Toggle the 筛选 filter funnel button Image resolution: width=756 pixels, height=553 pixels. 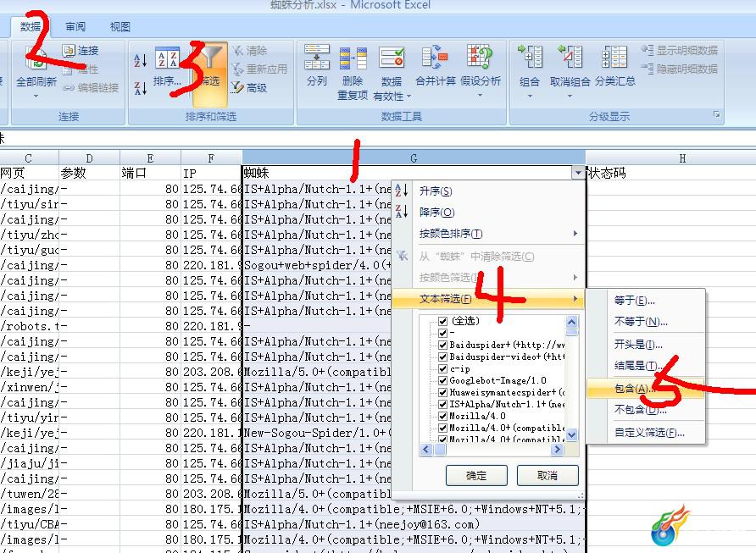(x=210, y=75)
